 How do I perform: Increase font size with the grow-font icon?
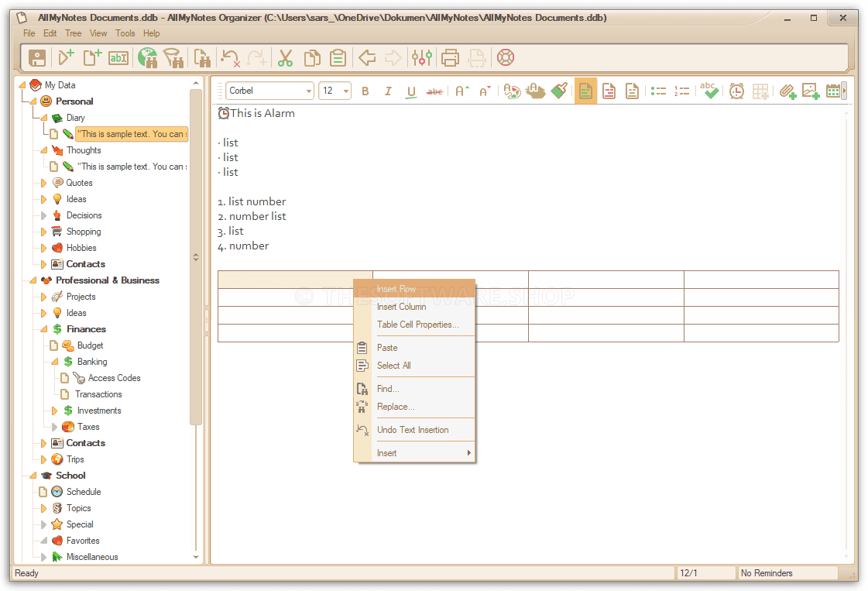(461, 91)
